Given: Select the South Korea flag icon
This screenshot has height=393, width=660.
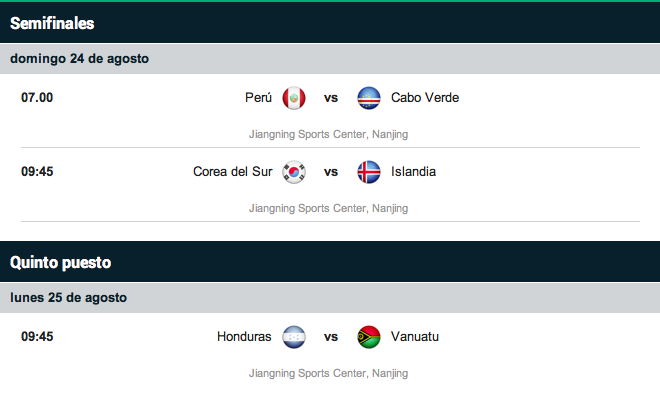Looking at the screenshot, I should [x=294, y=172].
